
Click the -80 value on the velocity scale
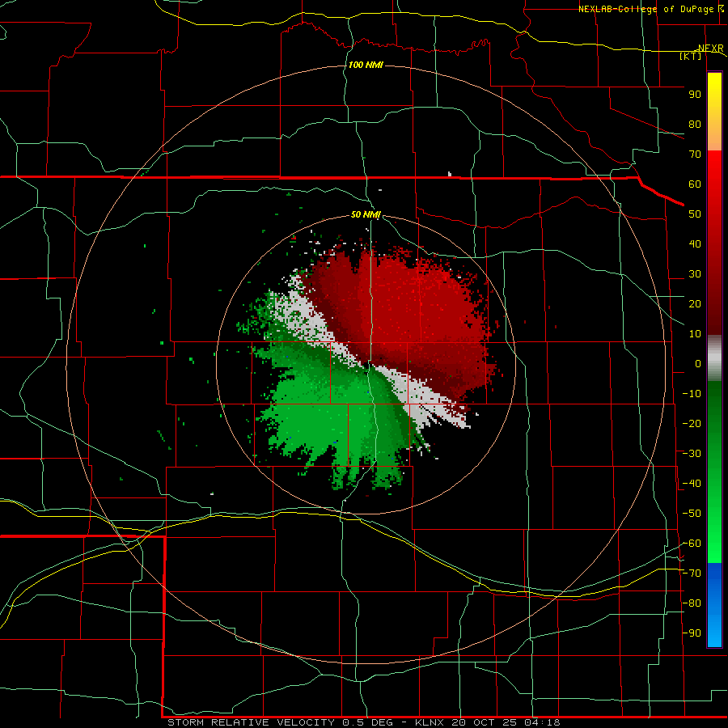pos(692,603)
